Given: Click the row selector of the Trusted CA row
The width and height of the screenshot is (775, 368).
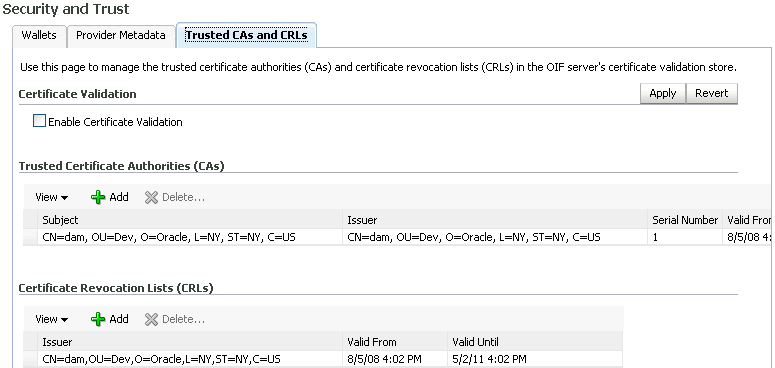Looking at the screenshot, I should 30,237.
